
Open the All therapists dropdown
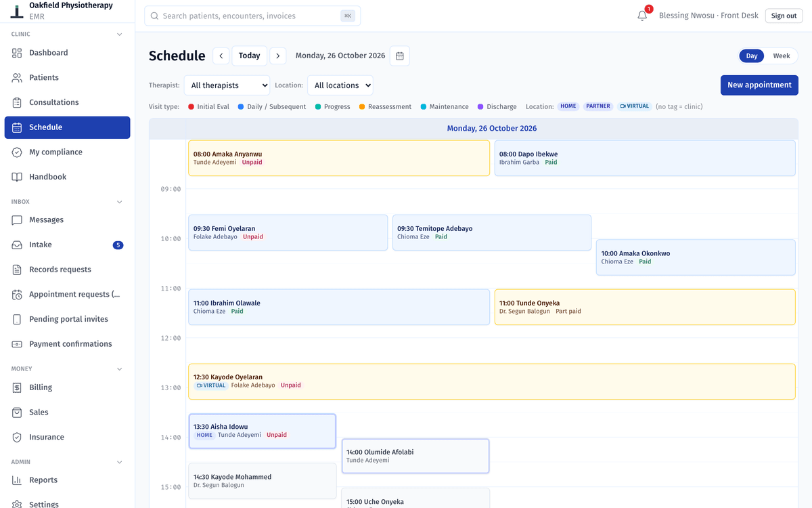(x=227, y=85)
